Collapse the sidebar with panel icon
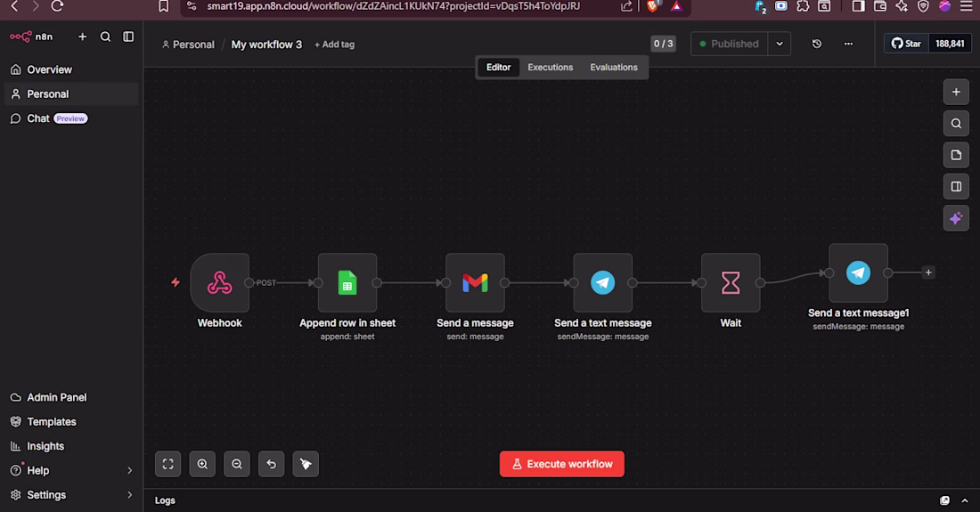The width and height of the screenshot is (980, 512). [128, 37]
